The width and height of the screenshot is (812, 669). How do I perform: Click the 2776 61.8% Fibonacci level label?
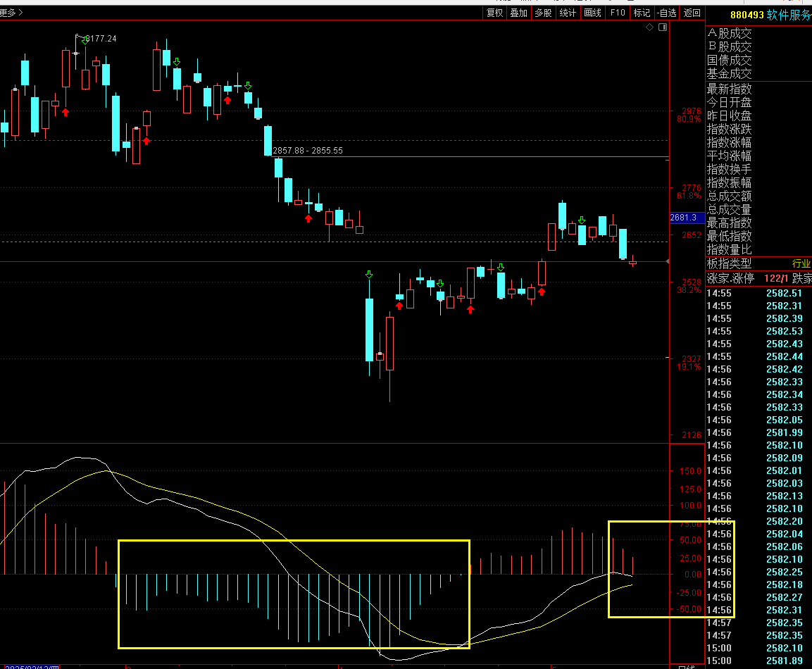pyautogui.click(x=689, y=192)
